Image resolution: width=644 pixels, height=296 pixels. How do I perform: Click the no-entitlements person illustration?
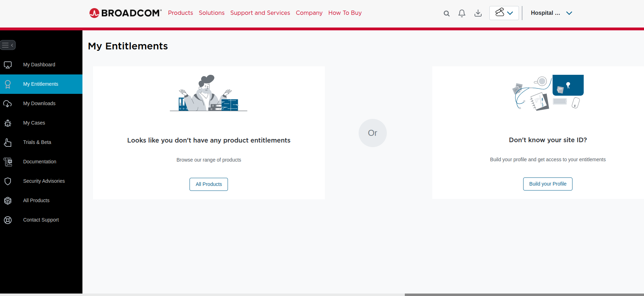(x=209, y=93)
